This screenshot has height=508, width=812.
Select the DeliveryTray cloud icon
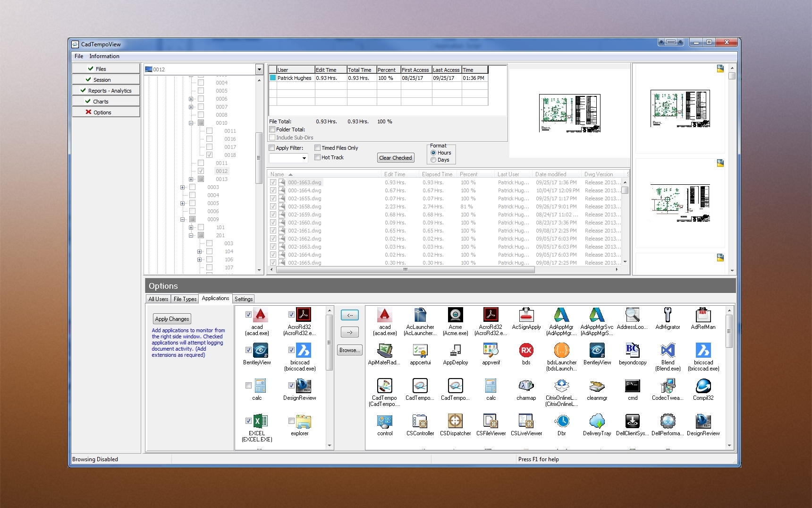point(597,421)
